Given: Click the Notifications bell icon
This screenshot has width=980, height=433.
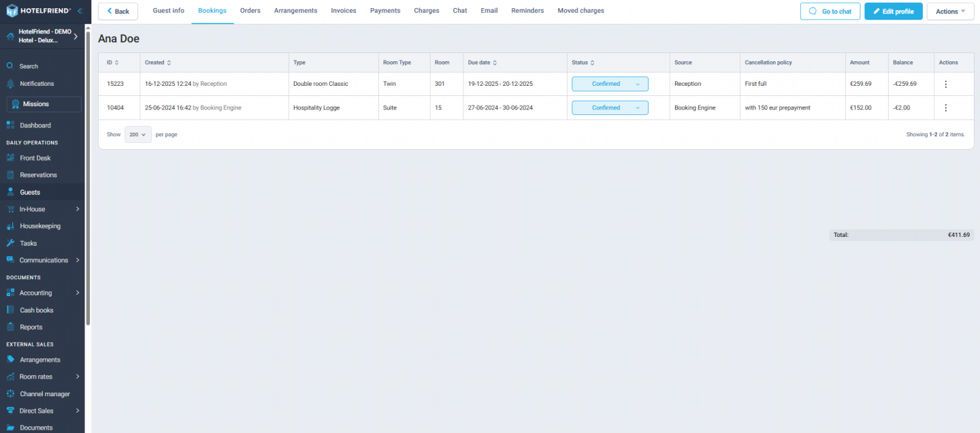Looking at the screenshot, I should click(x=10, y=84).
